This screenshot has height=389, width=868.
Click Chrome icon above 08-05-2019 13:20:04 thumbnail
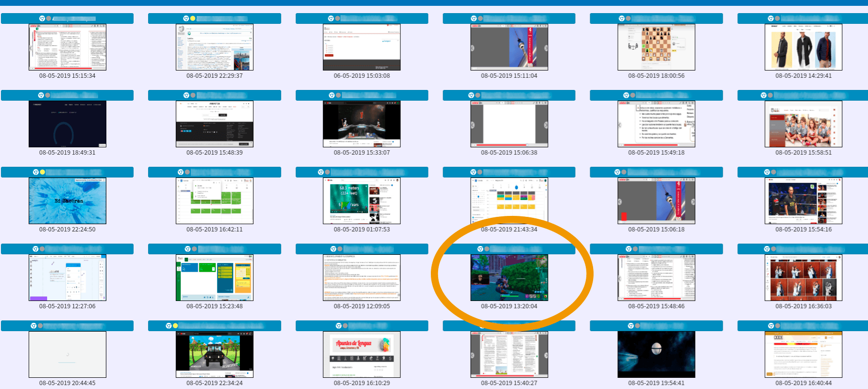tap(480, 249)
